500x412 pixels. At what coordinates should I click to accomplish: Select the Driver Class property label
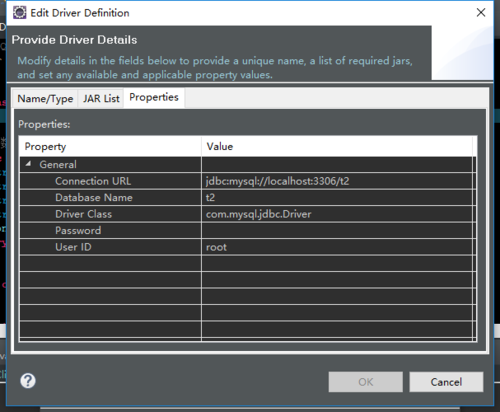(83, 214)
